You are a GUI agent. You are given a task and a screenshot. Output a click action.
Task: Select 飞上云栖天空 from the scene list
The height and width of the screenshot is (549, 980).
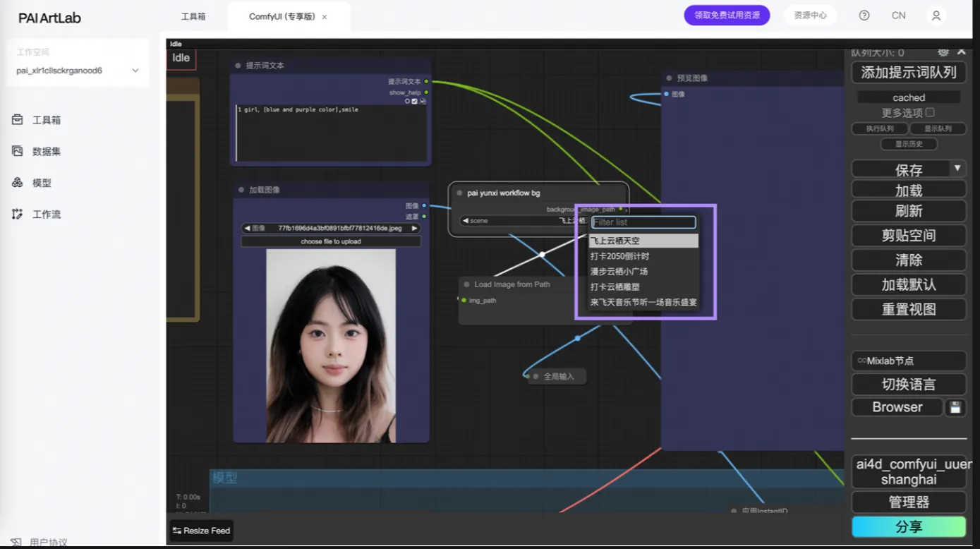[x=644, y=241]
